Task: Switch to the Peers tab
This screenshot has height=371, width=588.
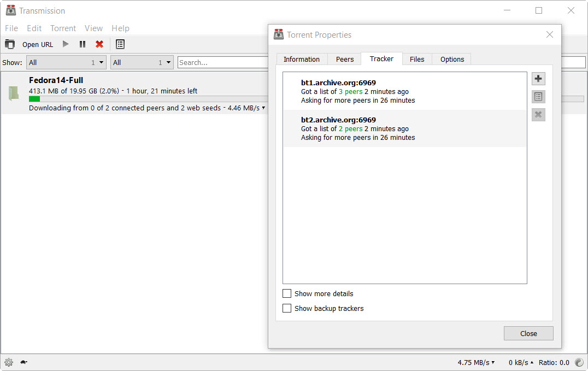Action: point(345,59)
